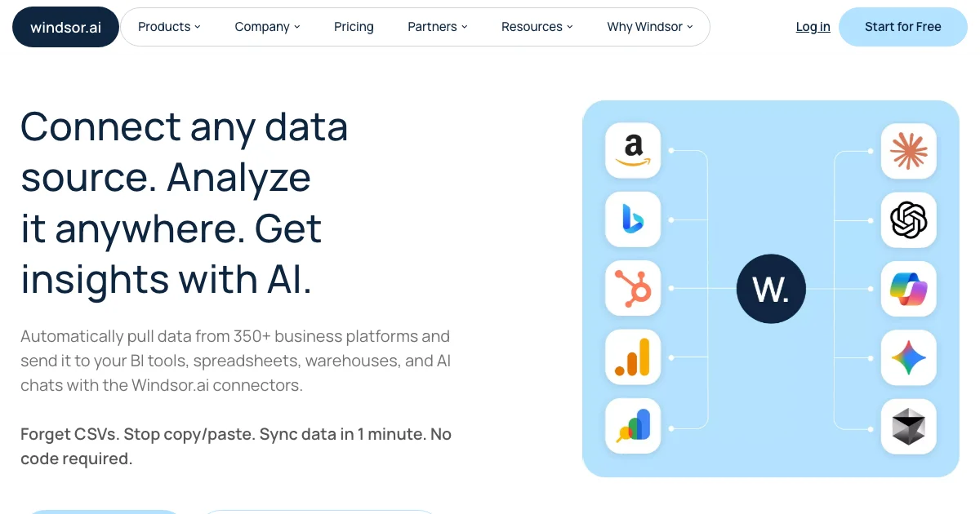Click the ChatGPT OpenAI icon
Image resolution: width=980 pixels, height=514 pixels.
(x=909, y=219)
